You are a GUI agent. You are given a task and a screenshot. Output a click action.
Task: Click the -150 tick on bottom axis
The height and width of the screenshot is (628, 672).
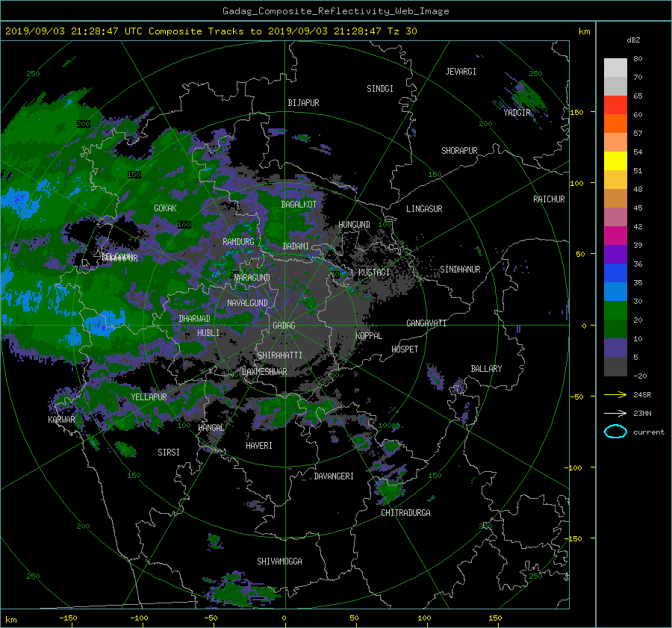[x=68, y=618]
